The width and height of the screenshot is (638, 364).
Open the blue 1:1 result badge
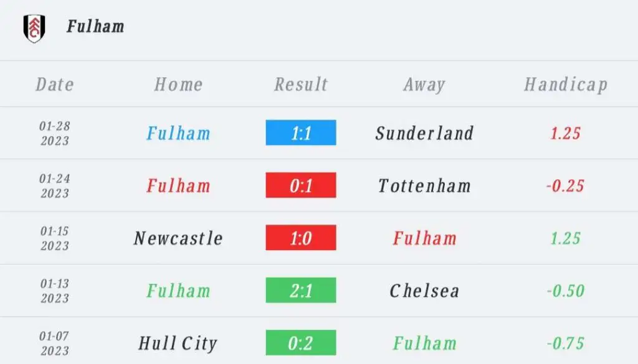click(x=301, y=133)
